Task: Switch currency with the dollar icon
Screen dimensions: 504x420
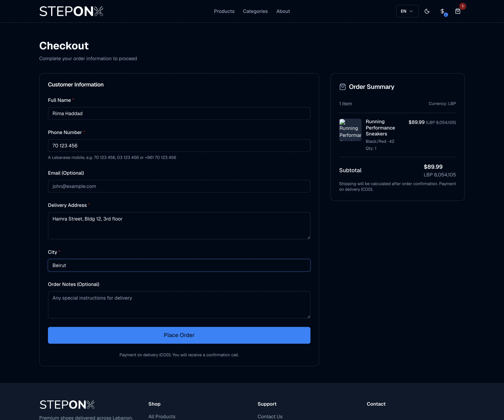Action: tap(442, 11)
